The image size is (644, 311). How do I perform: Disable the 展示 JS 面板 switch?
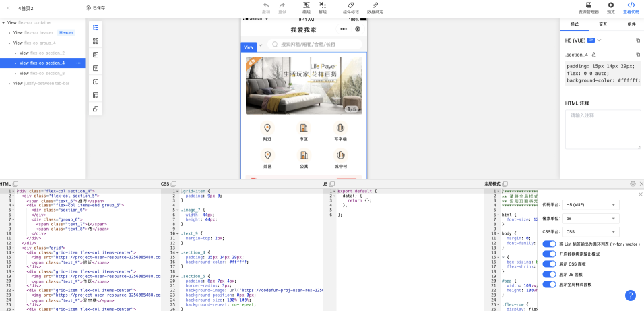pos(549,275)
